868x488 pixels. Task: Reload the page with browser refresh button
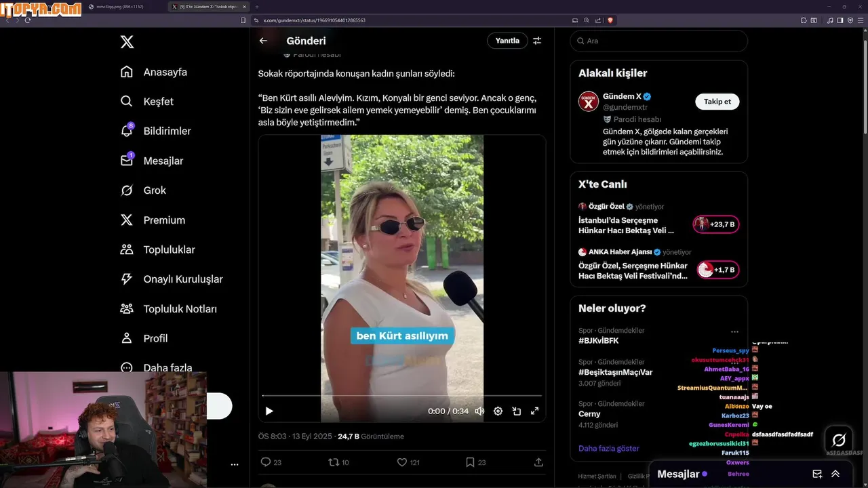[x=28, y=20]
